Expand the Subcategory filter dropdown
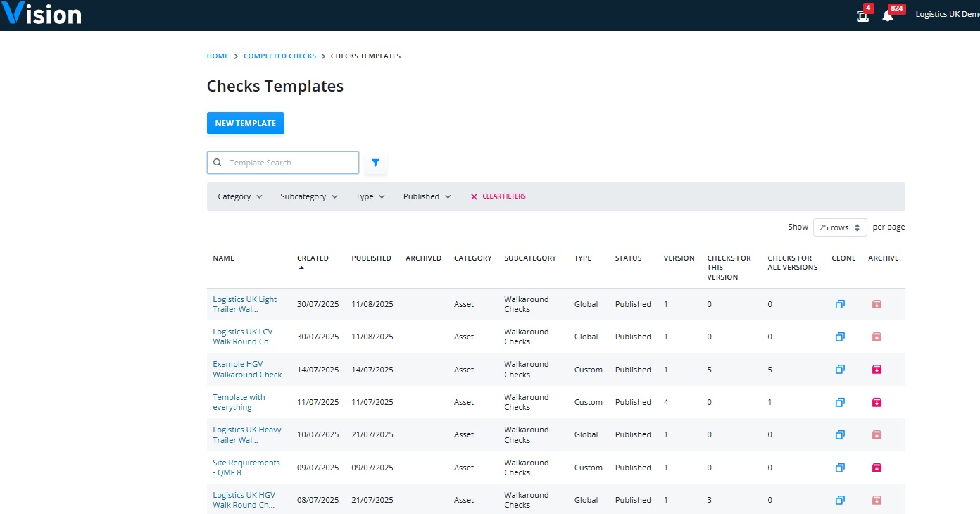 pyautogui.click(x=309, y=196)
